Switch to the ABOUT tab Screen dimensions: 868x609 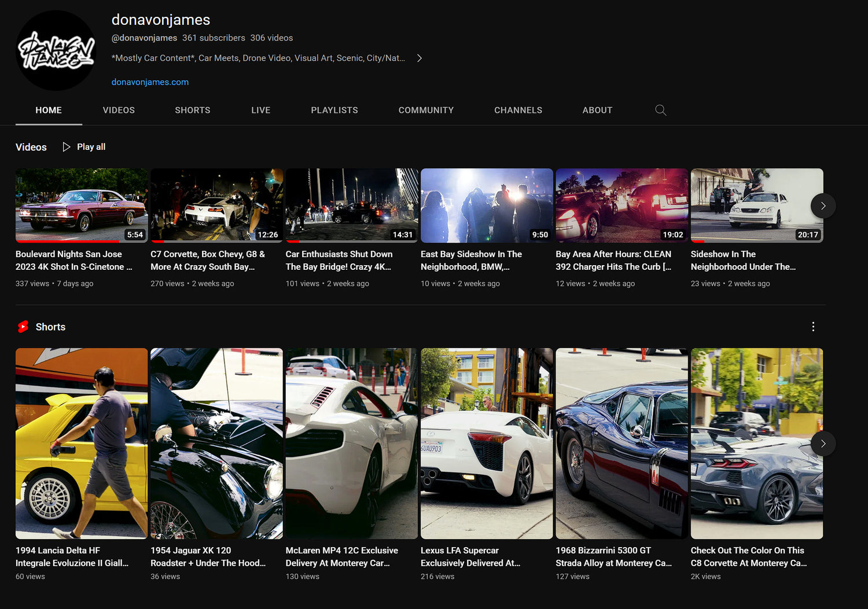pyautogui.click(x=597, y=110)
